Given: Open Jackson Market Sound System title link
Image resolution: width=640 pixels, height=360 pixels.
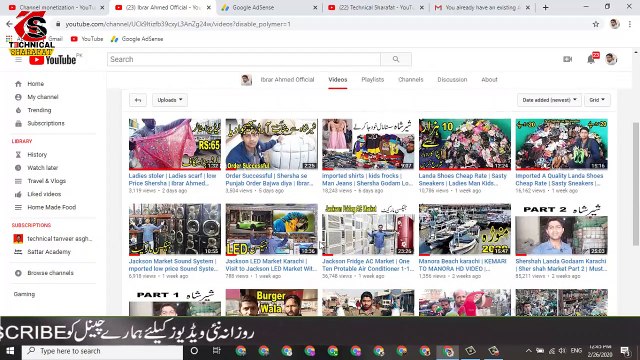Looking at the screenshot, I should (x=173, y=265).
